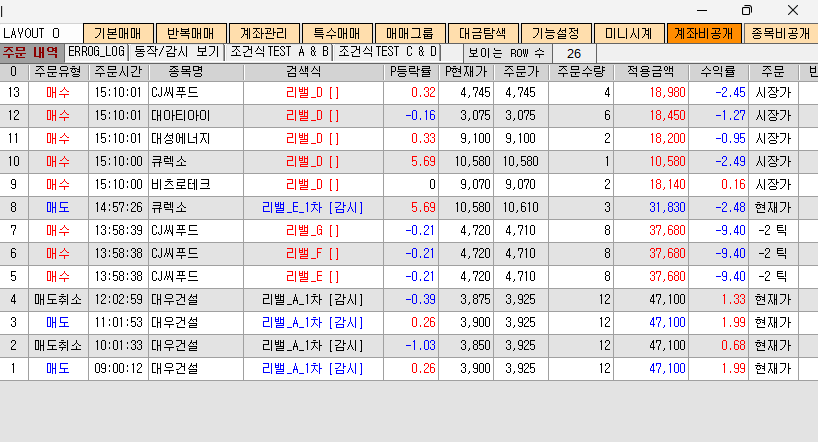Click return rate 0.16
The width and height of the screenshot is (818, 442).
[733, 185]
